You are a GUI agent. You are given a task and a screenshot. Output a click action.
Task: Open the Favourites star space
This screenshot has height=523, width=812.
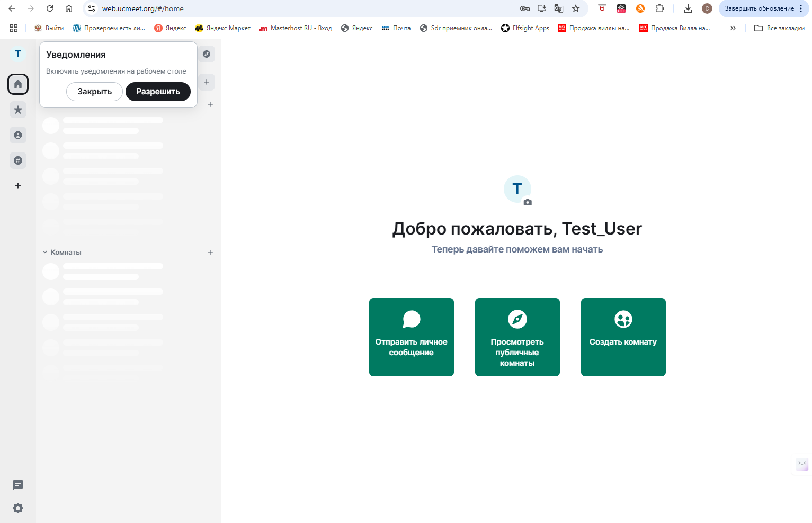tap(18, 110)
